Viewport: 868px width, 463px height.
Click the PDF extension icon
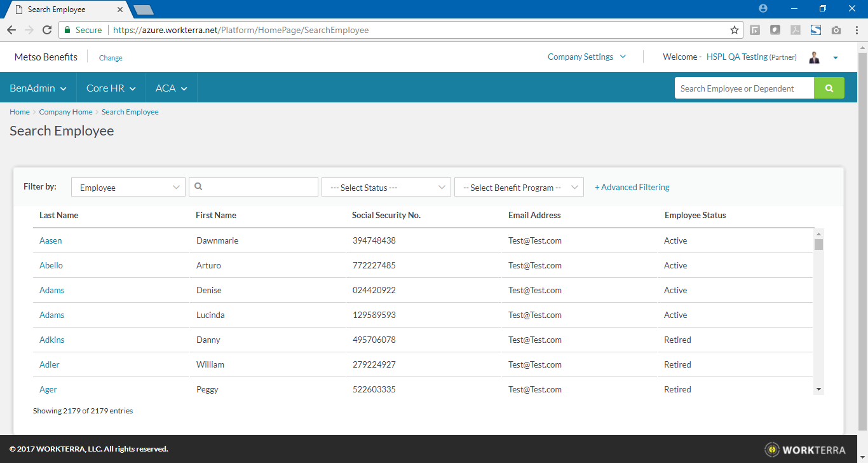point(796,30)
